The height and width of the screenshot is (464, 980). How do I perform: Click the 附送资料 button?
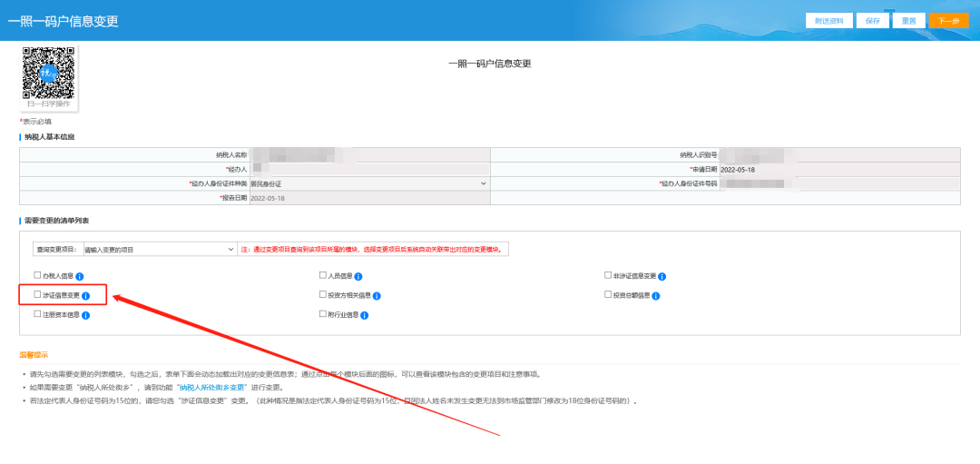(x=828, y=21)
